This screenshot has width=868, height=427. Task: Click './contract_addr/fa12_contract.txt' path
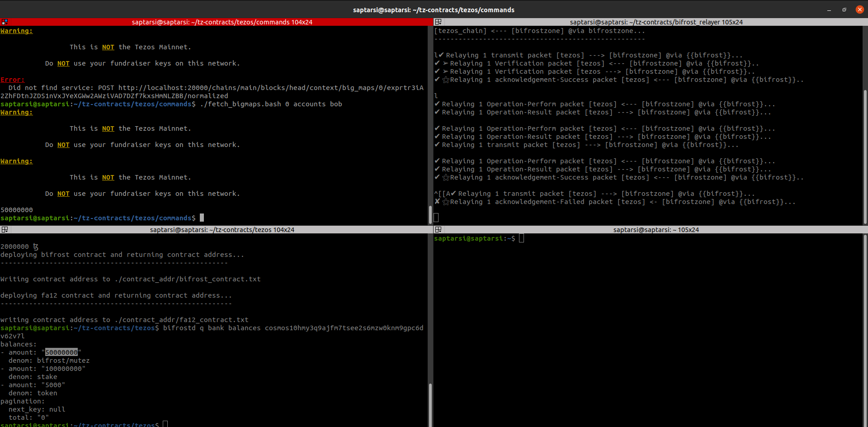pyautogui.click(x=181, y=320)
